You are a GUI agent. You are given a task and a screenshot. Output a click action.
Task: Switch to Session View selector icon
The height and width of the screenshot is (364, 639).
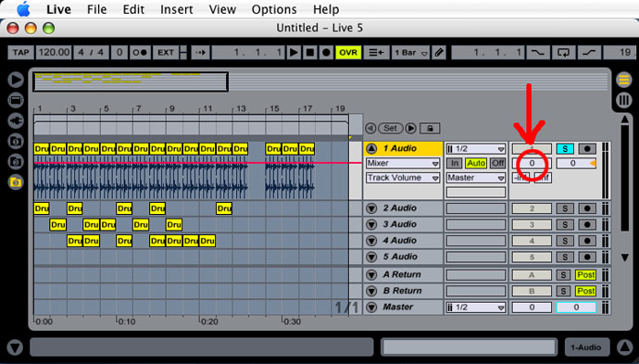point(623,100)
